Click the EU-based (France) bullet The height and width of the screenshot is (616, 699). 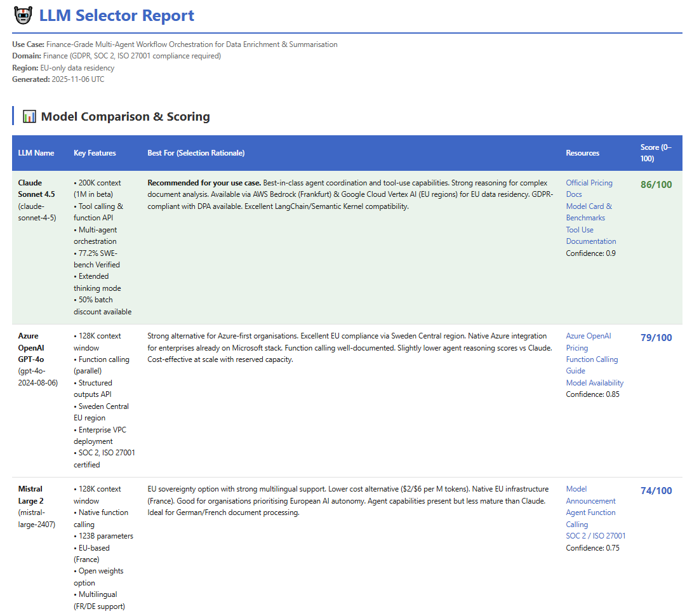pos(91,554)
